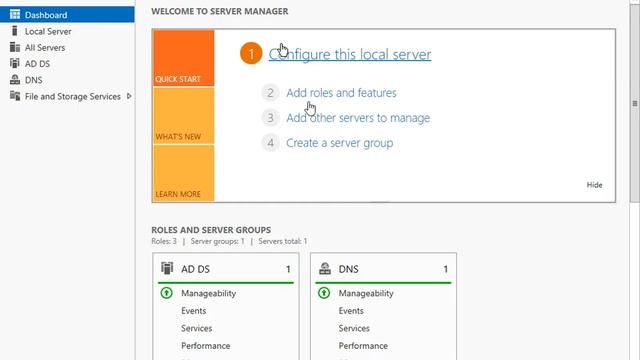Click DNS green Manageability status icon

point(324,293)
